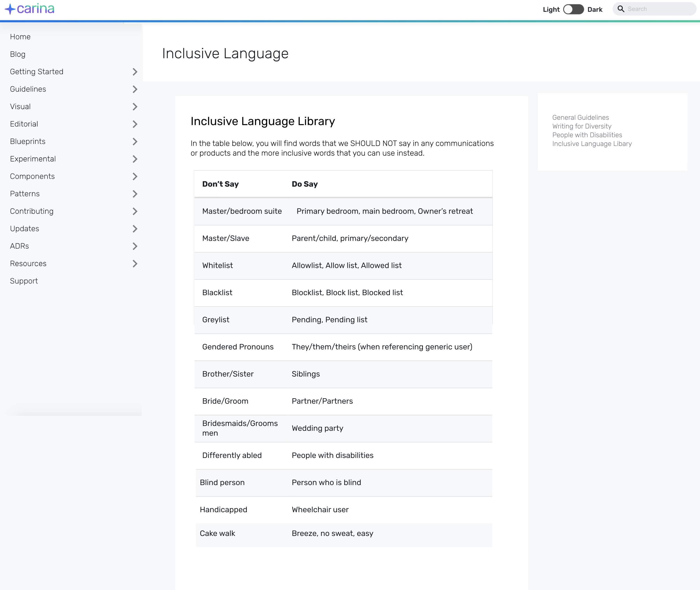700x590 pixels.
Task: Expand the Editorial chevron arrow
Action: [x=135, y=124]
